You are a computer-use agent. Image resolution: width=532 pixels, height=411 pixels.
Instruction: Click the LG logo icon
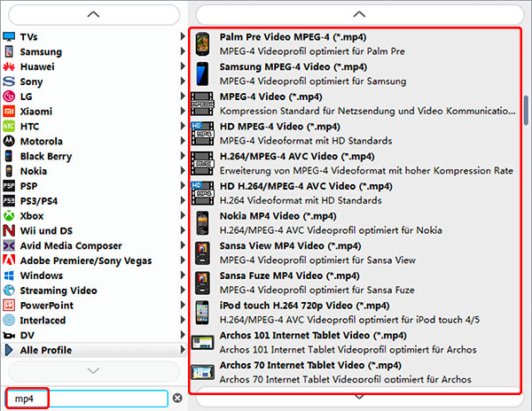[x=9, y=97]
